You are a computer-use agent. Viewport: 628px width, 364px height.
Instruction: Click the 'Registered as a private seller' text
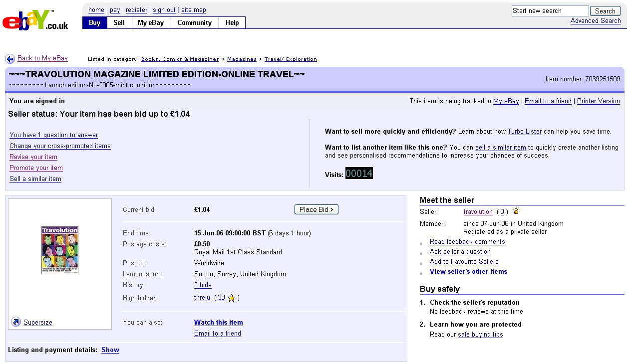point(505,232)
